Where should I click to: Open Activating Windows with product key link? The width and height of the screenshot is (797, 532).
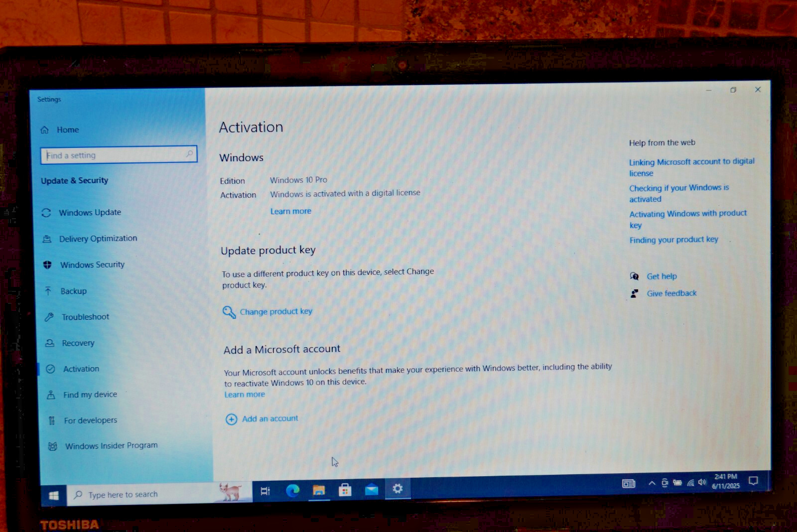688,219
